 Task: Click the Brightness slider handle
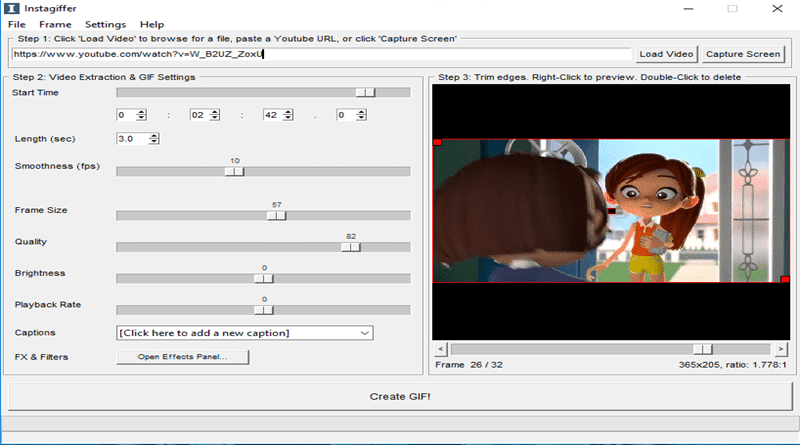[264, 279]
